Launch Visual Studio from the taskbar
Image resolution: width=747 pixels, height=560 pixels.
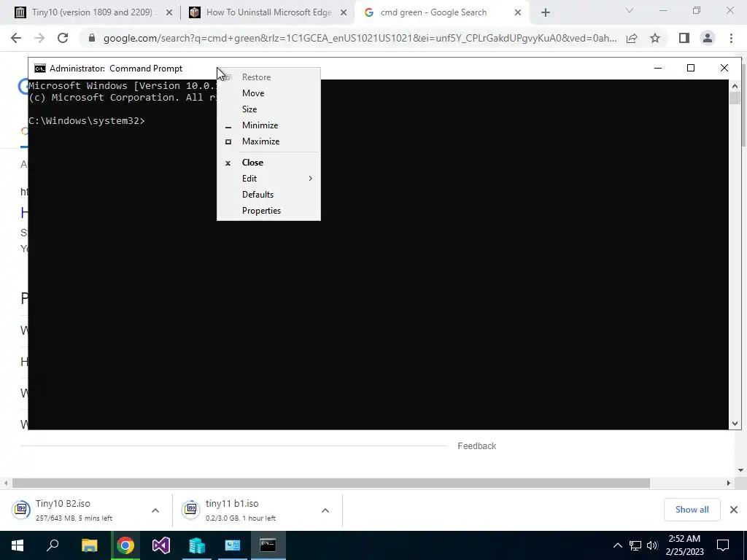[161, 545]
